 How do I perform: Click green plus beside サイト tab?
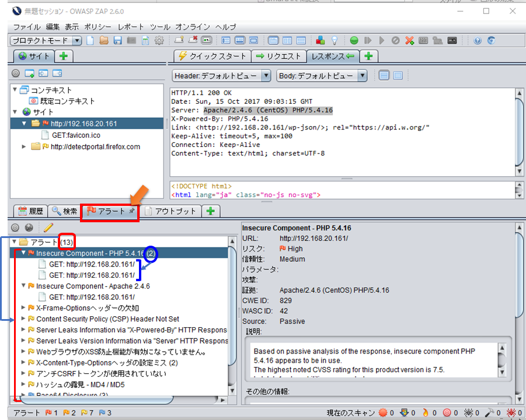click(x=64, y=56)
